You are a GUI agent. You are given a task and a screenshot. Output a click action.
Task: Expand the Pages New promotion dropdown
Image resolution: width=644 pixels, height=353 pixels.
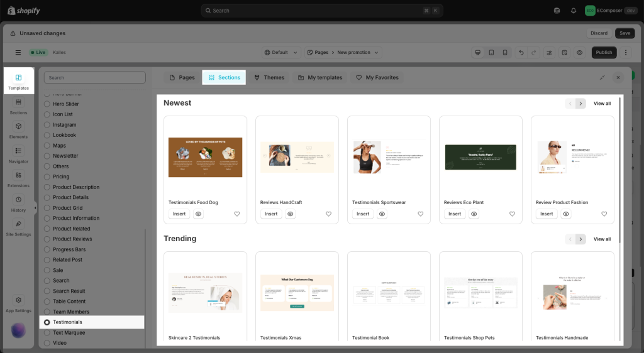341,53
